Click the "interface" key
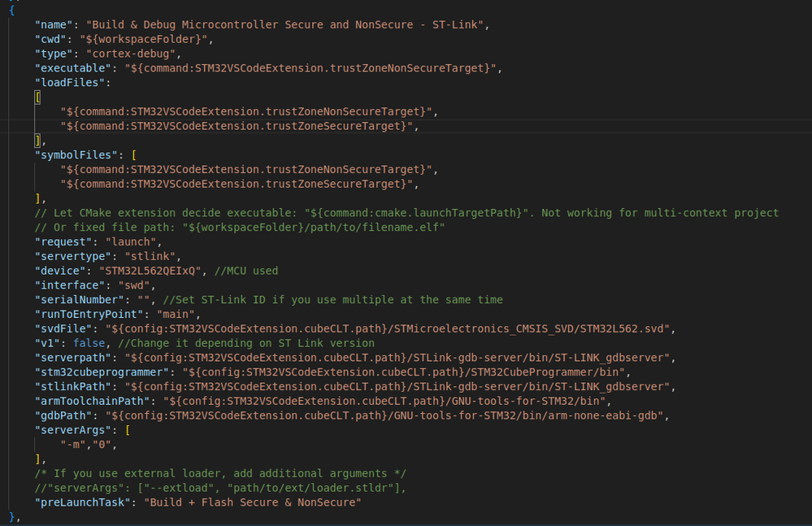The width and height of the screenshot is (812, 526). tap(70, 286)
